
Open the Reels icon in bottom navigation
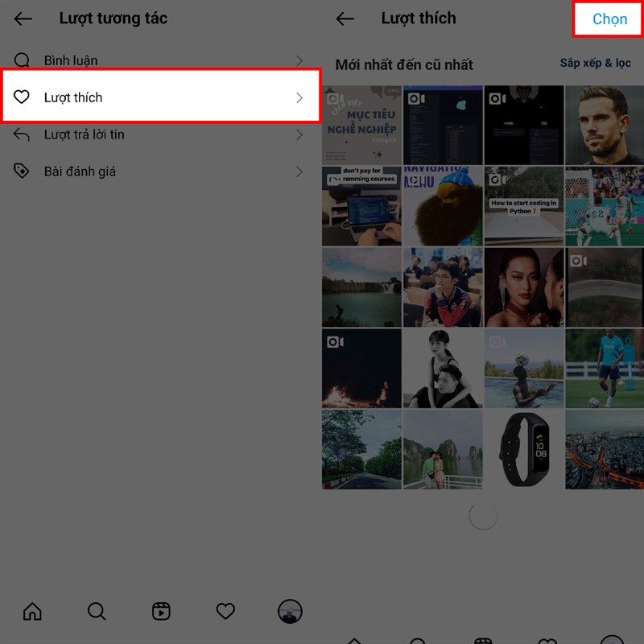[x=161, y=612]
